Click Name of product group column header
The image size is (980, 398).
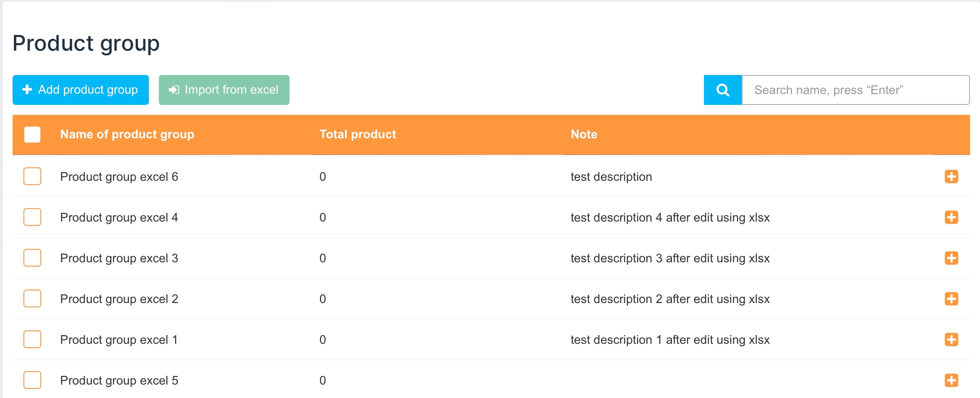point(127,134)
